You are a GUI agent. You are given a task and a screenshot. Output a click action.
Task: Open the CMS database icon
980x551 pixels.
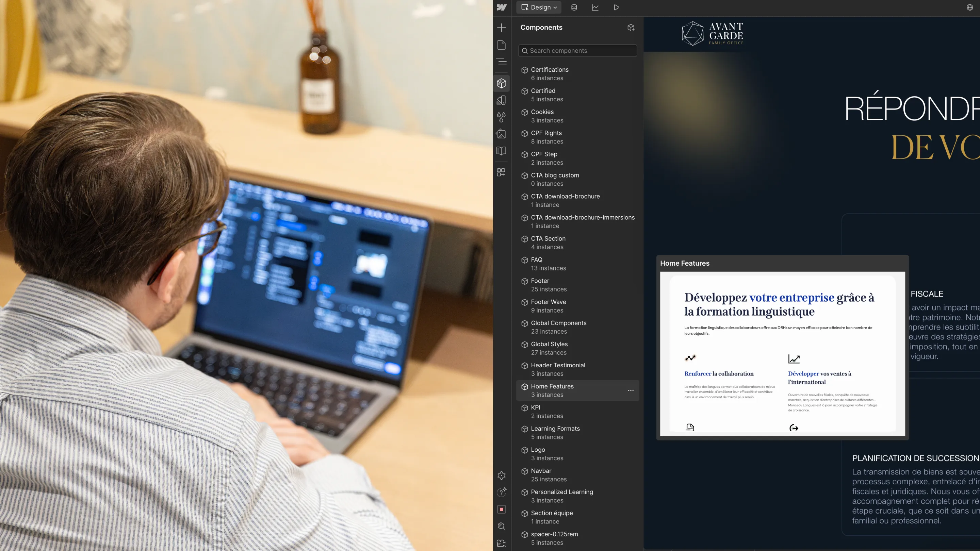pyautogui.click(x=574, y=7)
